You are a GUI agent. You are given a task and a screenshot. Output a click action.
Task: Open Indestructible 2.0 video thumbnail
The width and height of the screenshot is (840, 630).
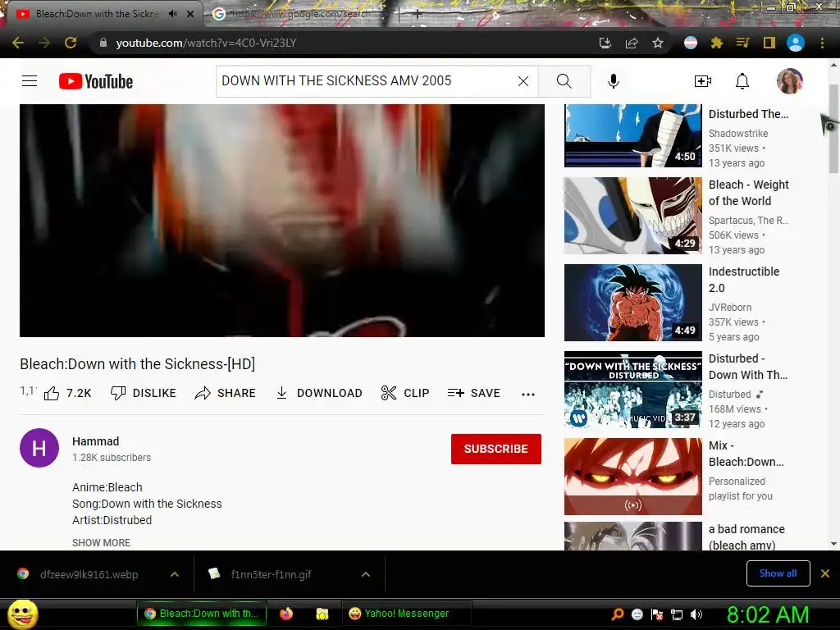point(632,302)
